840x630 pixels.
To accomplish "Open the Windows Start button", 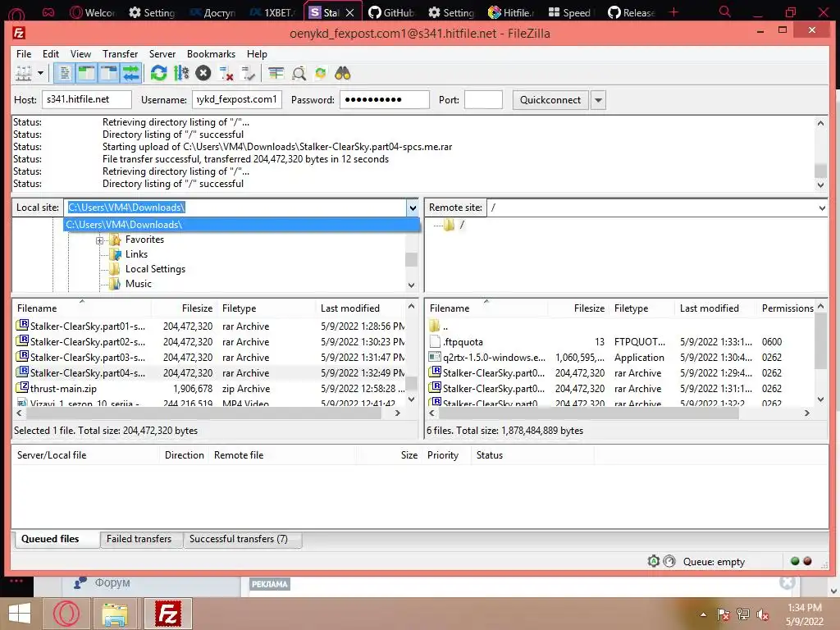I will [20, 614].
